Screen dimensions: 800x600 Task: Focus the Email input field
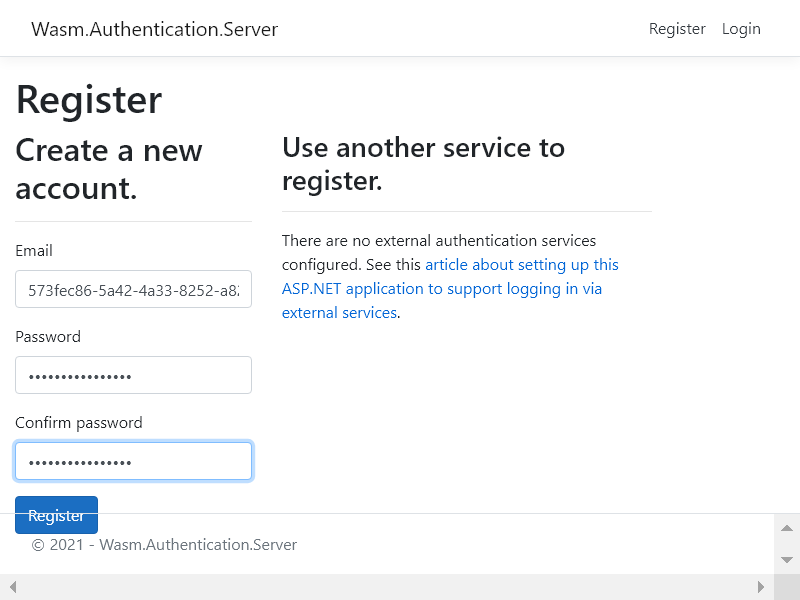(133, 289)
